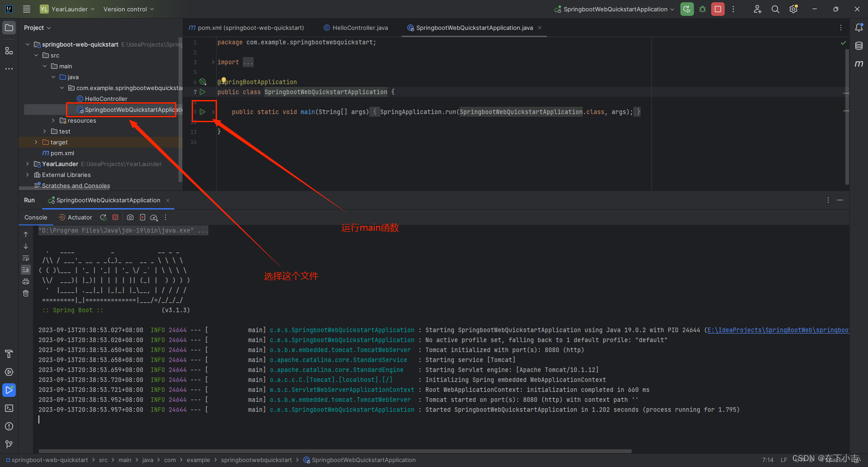Open the Problems tool window
This screenshot has width=868, height=467.
click(x=9, y=426)
